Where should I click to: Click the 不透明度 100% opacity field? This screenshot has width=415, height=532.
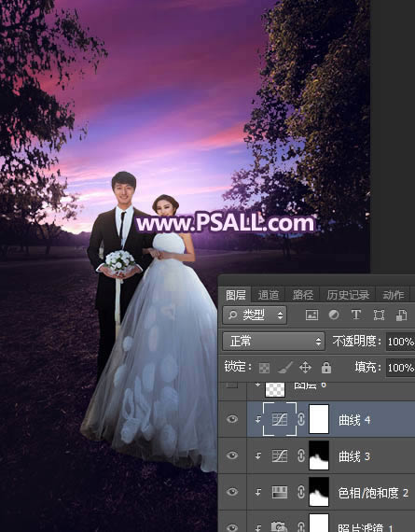(x=400, y=342)
